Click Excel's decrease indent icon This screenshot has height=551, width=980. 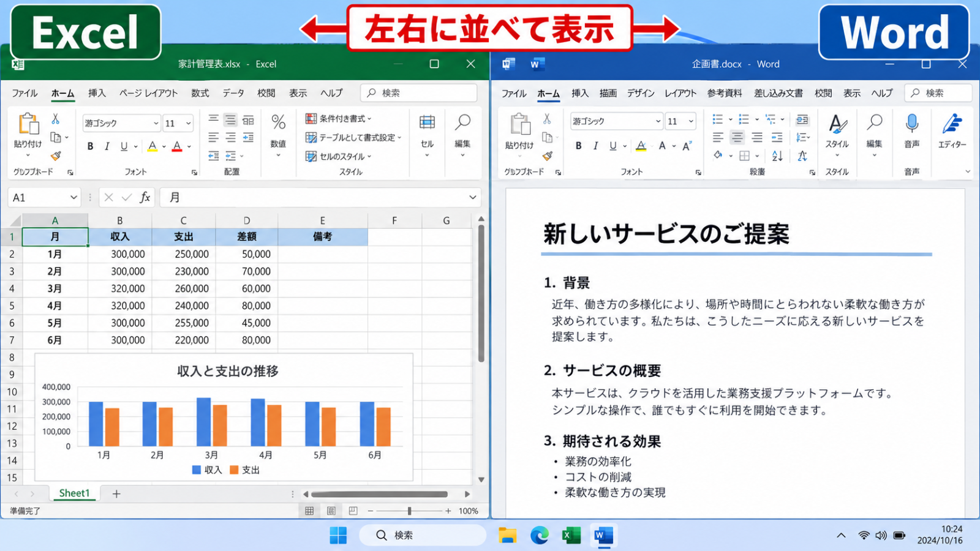[x=213, y=156]
